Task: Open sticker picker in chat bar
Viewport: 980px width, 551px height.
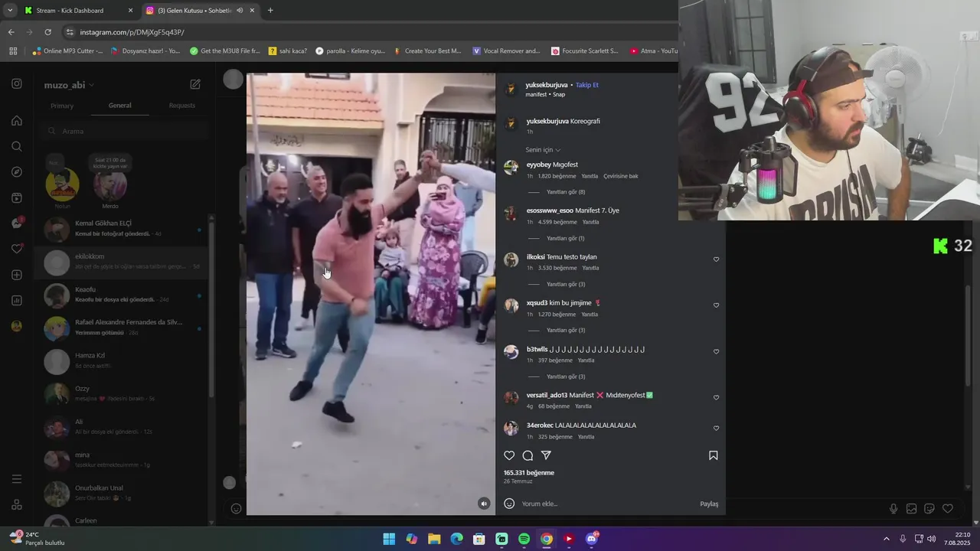Action: (929, 509)
